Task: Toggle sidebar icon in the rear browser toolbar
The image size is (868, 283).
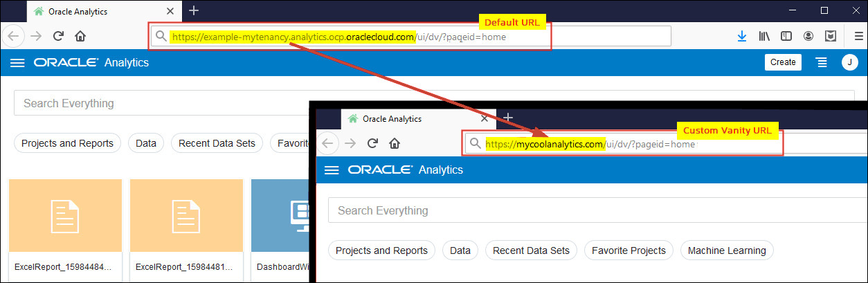Action: [786, 36]
